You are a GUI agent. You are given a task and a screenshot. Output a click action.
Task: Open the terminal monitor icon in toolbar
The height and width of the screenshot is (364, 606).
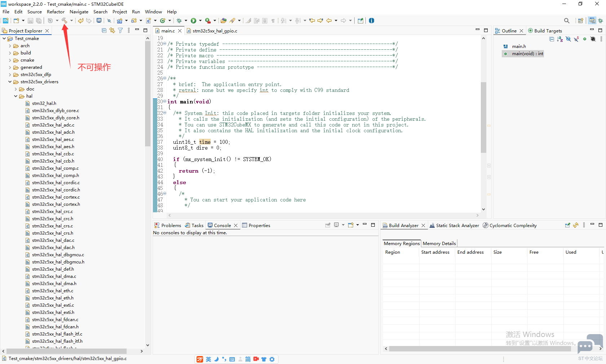[x=99, y=21]
